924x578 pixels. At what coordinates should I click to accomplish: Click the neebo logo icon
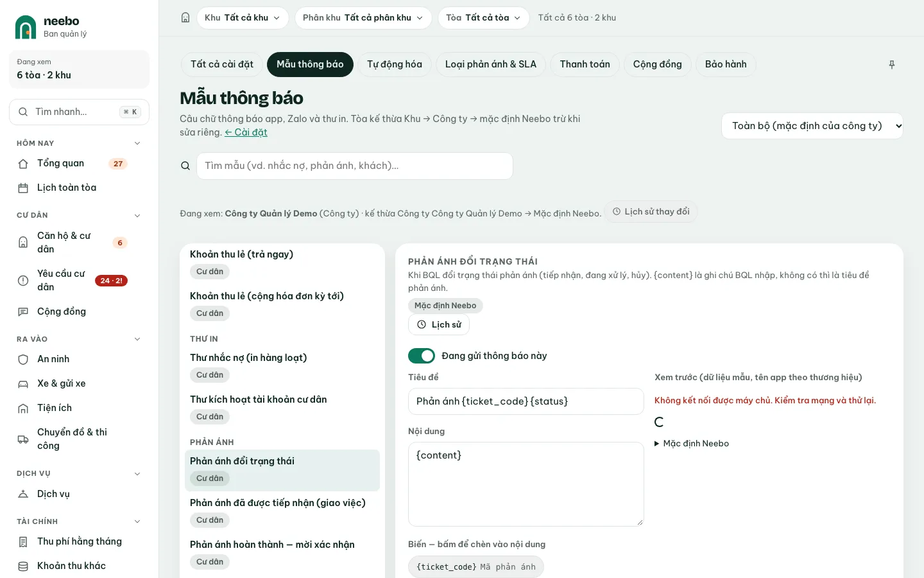(x=26, y=27)
